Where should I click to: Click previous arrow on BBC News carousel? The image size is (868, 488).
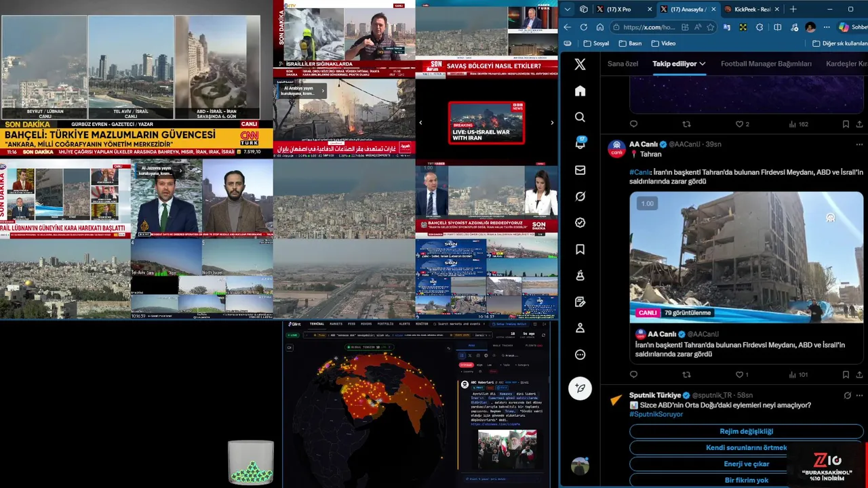coord(420,123)
